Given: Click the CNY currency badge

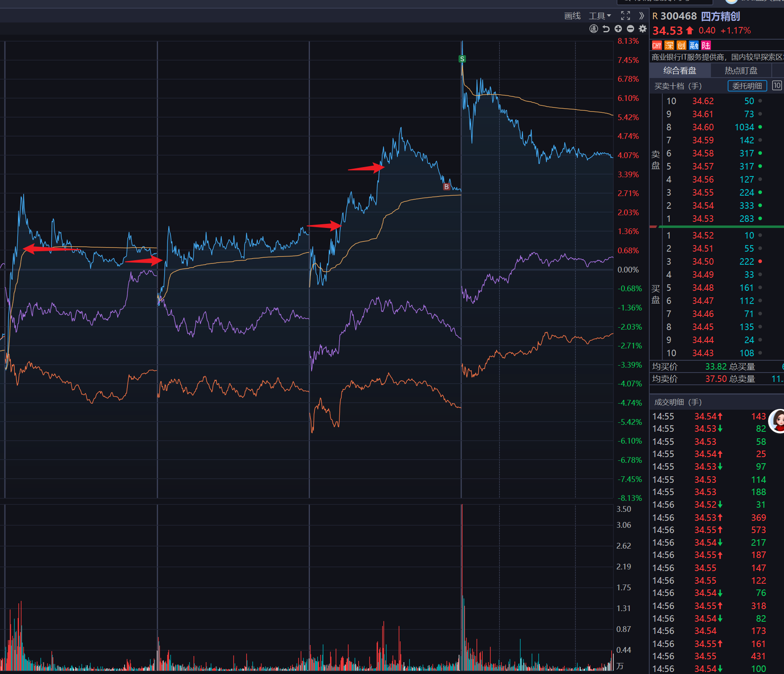Looking at the screenshot, I should [x=657, y=45].
